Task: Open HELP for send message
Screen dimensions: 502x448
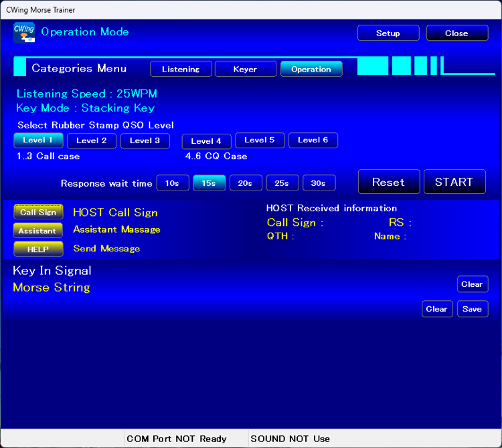Action: pos(38,249)
